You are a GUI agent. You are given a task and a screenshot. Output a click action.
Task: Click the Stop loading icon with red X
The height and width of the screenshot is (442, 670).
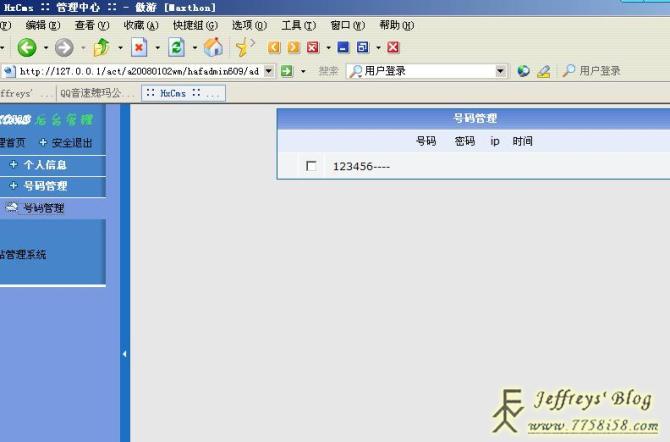(138, 47)
